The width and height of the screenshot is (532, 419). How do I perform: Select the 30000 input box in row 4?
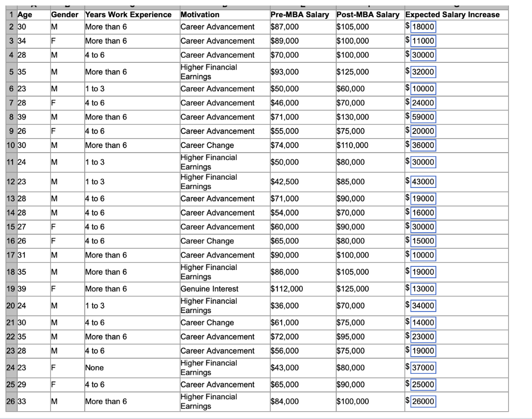tap(422, 55)
